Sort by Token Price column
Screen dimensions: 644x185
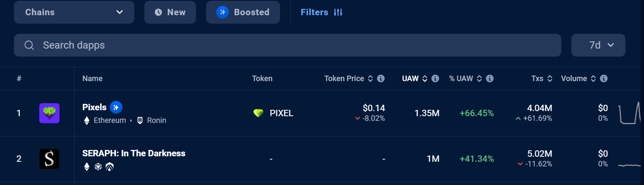[349, 79]
